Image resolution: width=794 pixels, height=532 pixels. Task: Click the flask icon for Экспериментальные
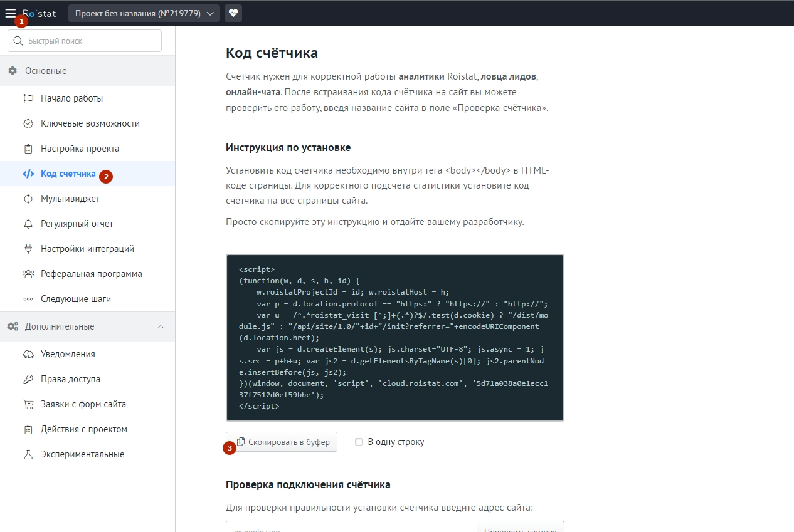pyautogui.click(x=28, y=454)
